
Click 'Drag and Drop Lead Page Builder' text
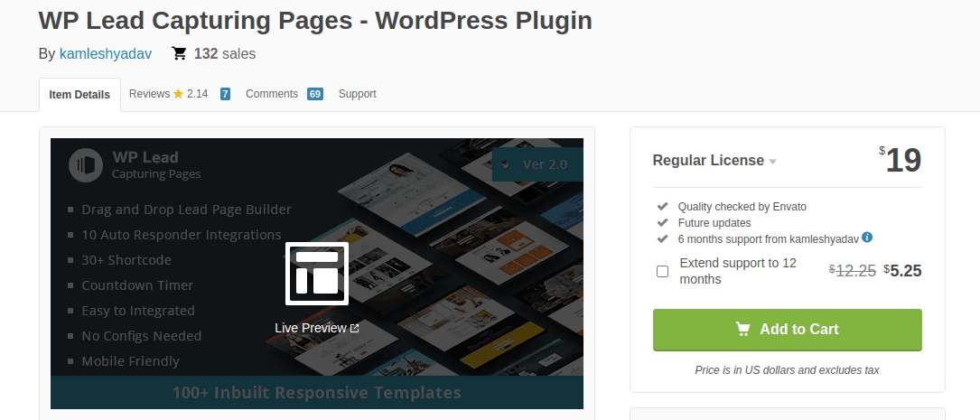(186, 210)
